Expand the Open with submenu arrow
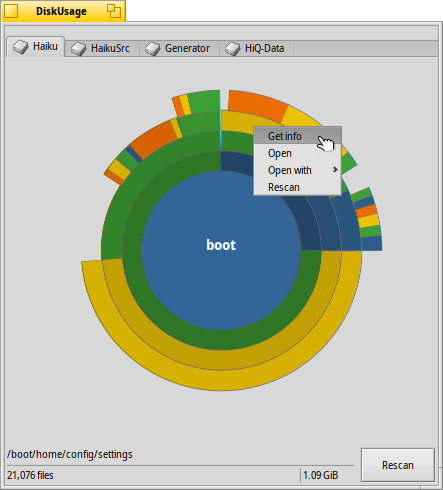The image size is (443, 490). pos(335,170)
